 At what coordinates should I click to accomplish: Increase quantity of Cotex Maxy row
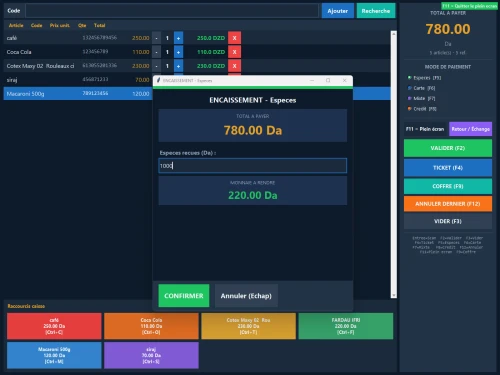click(x=178, y=66)
